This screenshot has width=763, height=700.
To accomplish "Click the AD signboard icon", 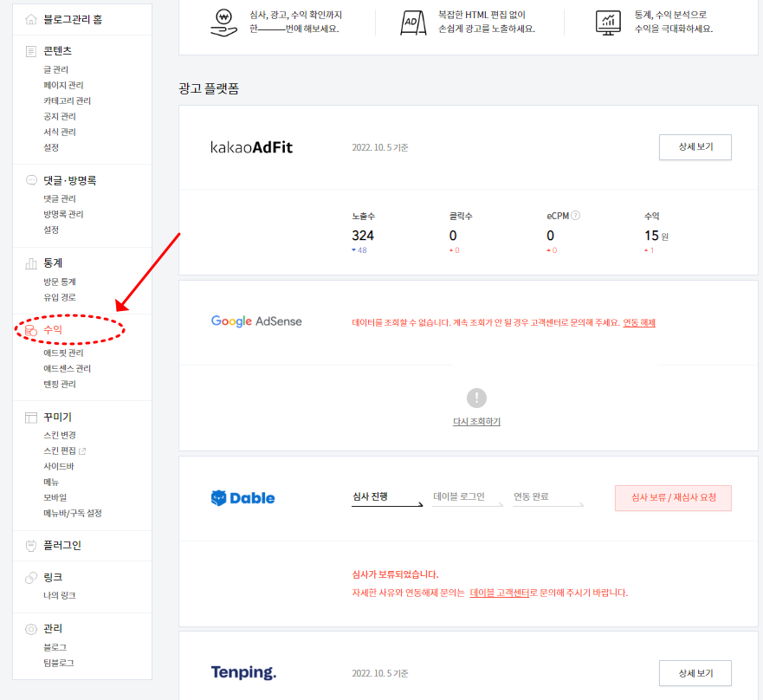I will [x=414, y=23].
